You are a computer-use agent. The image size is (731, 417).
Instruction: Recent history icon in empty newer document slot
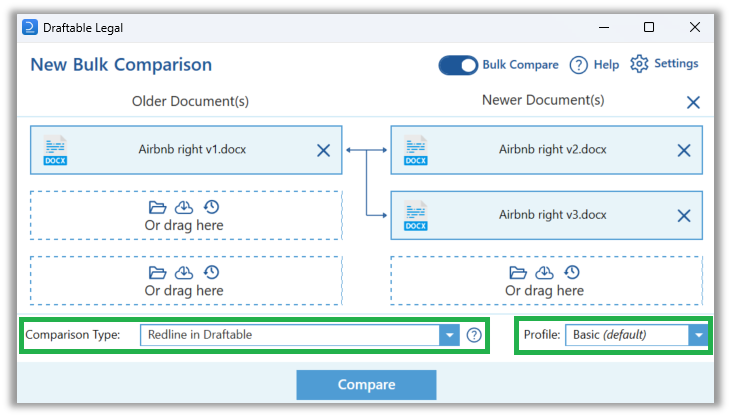click(572, 272)
